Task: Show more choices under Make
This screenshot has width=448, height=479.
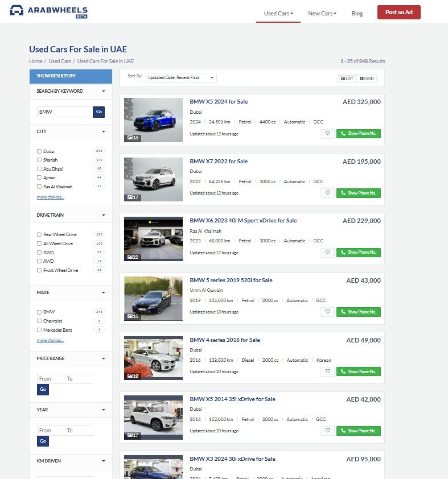Action: click(51, 340)
